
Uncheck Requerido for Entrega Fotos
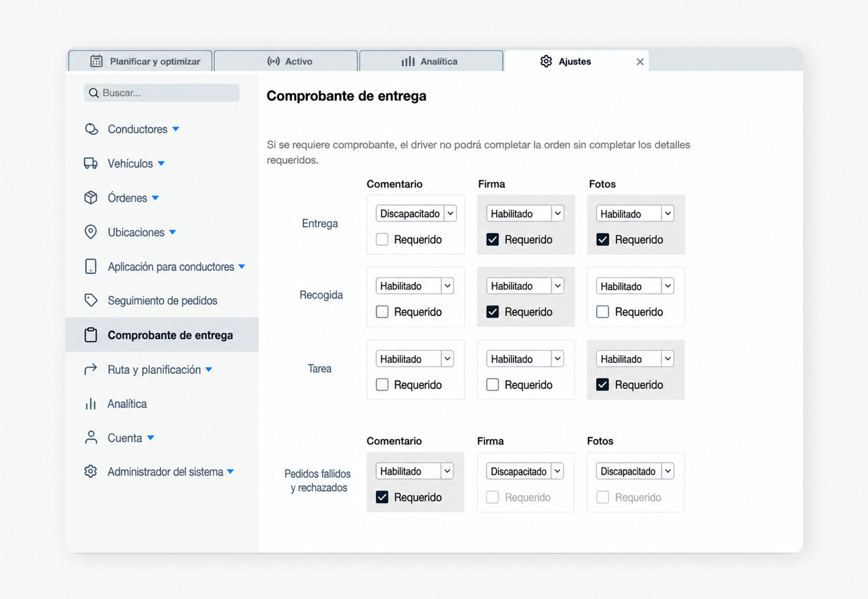[x=603, y=239]
